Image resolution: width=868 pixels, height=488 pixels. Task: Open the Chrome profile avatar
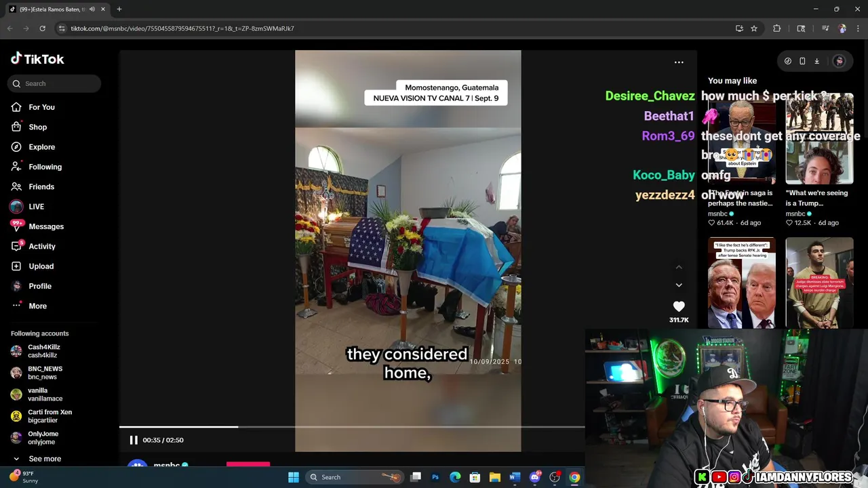coord(842,28)
